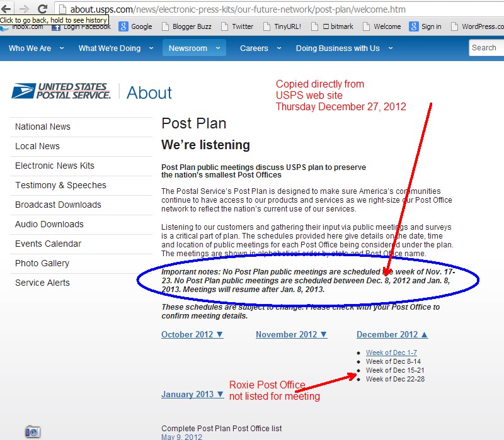The width and height of the screenshot is (504, 440).
Task: Click the Google bookmark icon
Action: coord(123,26)
